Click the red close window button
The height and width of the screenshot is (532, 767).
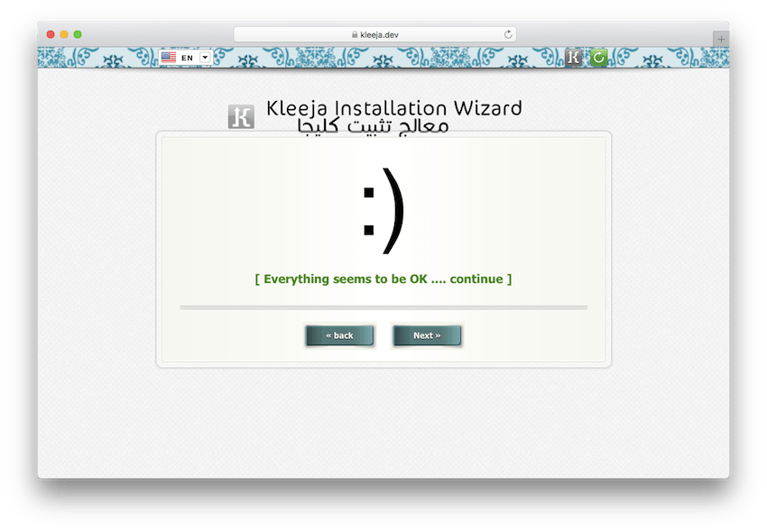pos(51,34)
